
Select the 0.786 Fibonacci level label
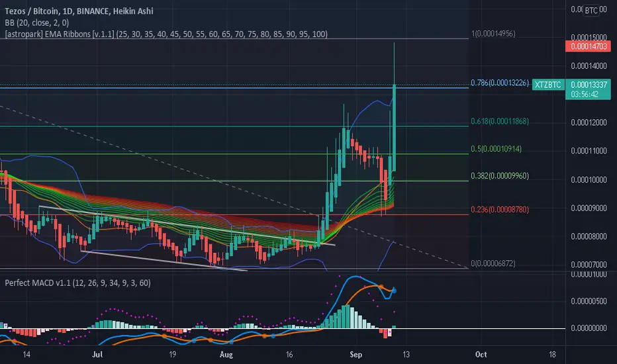click(x=500, y=83)
